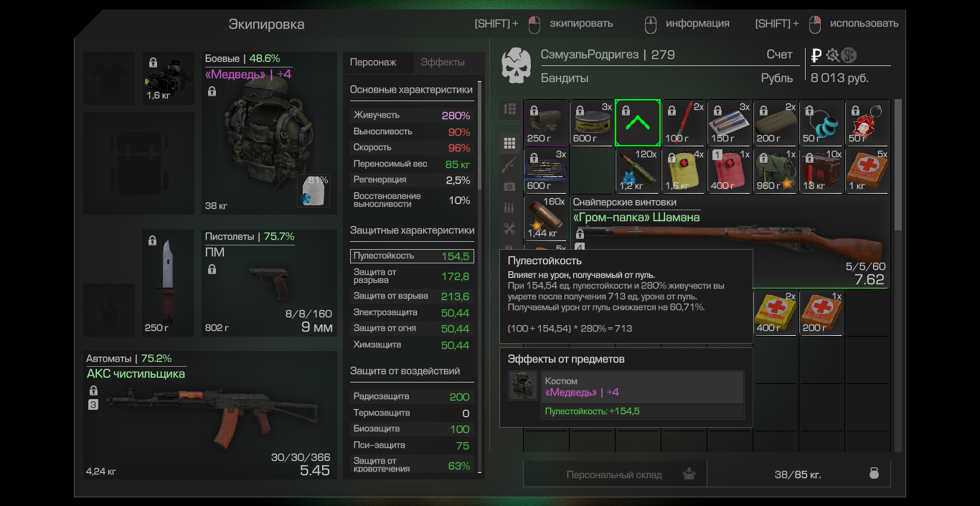Image resolution: width=980 pixels, height=506 pixels.
Task: Click the canned food 600 г item
Action: click(592, 123)
